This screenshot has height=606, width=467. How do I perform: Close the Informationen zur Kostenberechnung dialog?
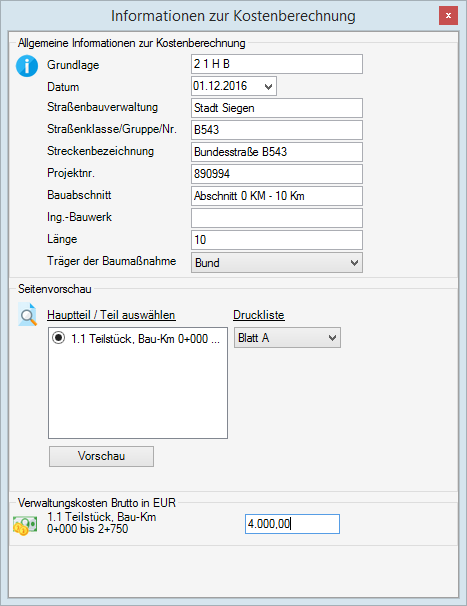click(448, 16)
